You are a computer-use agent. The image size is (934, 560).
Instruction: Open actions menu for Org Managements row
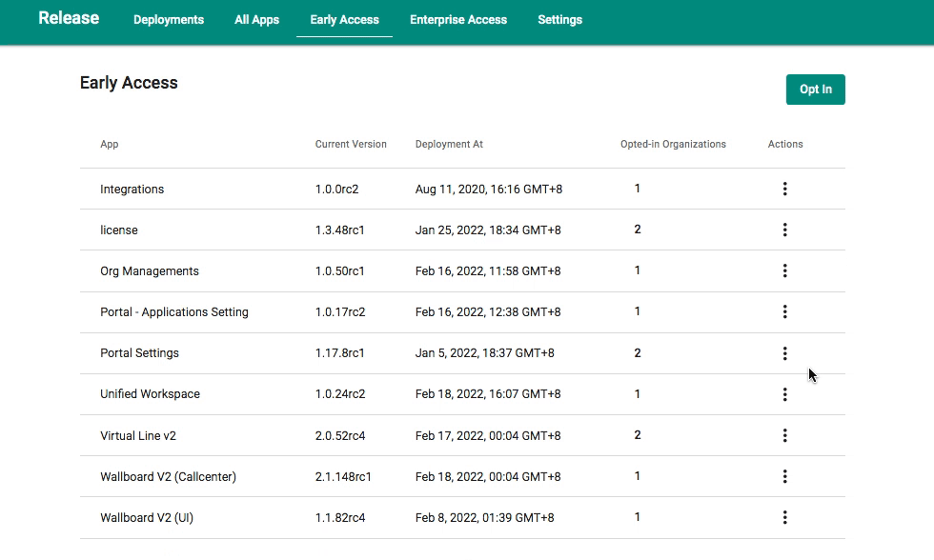tap(784, 270)
